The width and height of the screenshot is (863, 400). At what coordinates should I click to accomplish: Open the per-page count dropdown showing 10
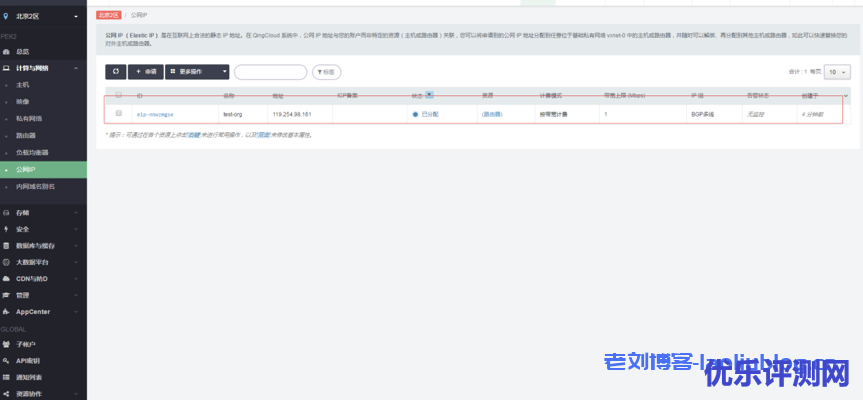(x=837, y=72)
